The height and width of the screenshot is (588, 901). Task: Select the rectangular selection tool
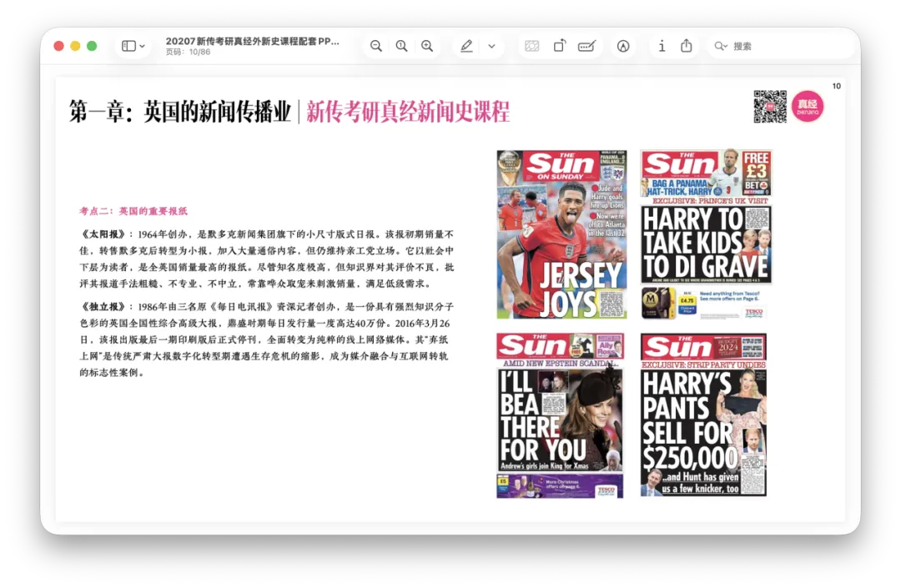532,46
